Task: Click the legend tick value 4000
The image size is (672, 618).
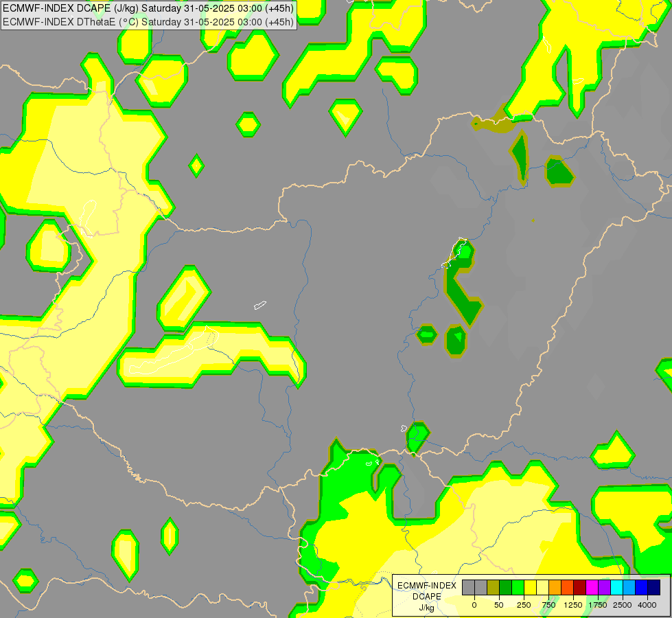Action: [x=647, y=605]
